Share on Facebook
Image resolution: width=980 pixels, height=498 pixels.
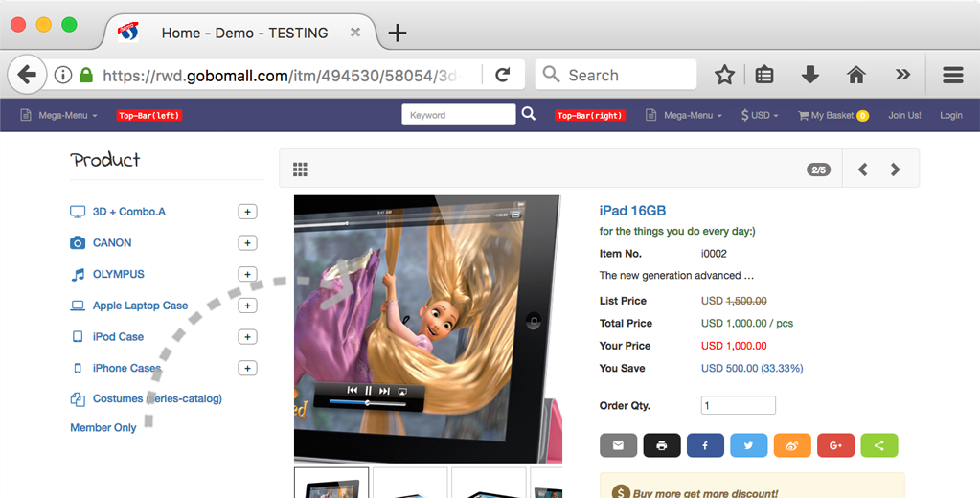[705, 445]
